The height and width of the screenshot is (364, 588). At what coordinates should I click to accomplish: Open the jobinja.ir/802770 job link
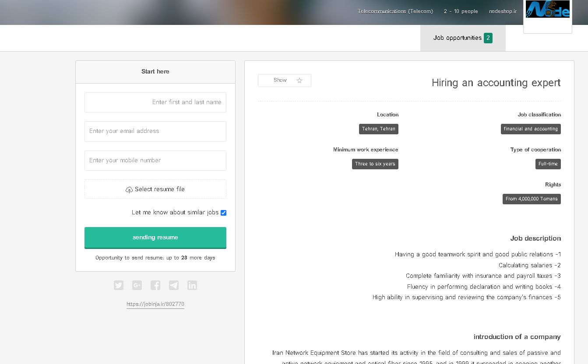(155, 304)
